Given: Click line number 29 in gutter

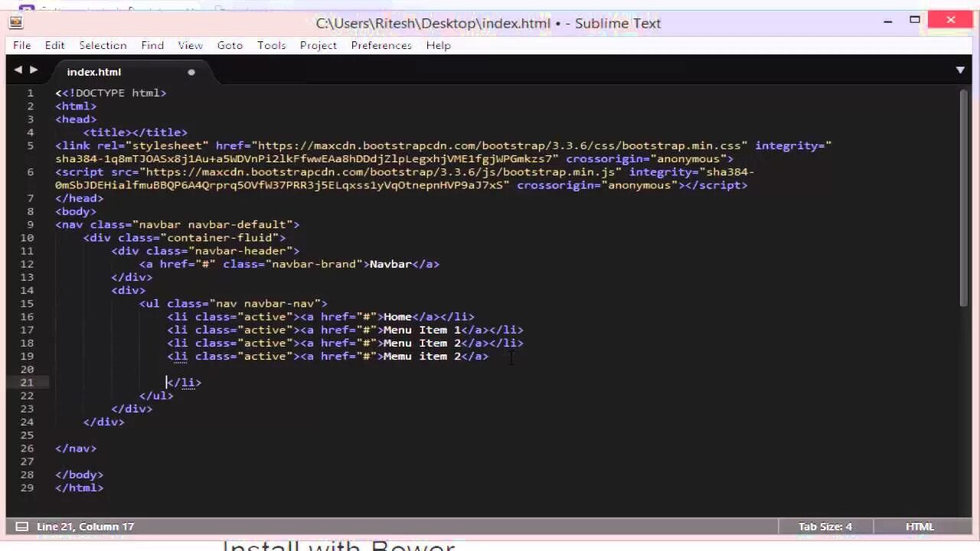Looking at the screenshot, I should pos(28,487).
